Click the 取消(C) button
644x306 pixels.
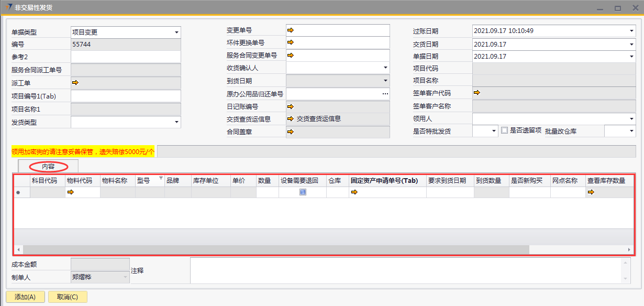point(68,297)
